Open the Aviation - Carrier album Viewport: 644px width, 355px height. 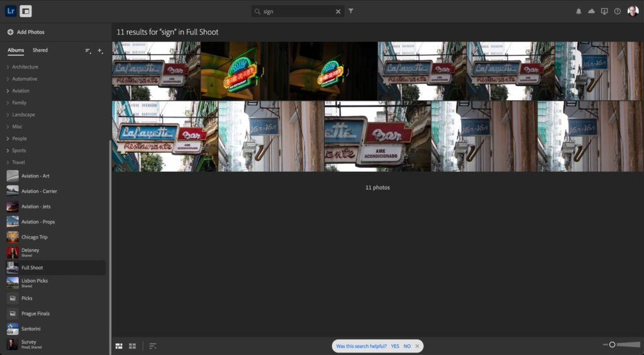pyautogui.click(x=55, y=191)
